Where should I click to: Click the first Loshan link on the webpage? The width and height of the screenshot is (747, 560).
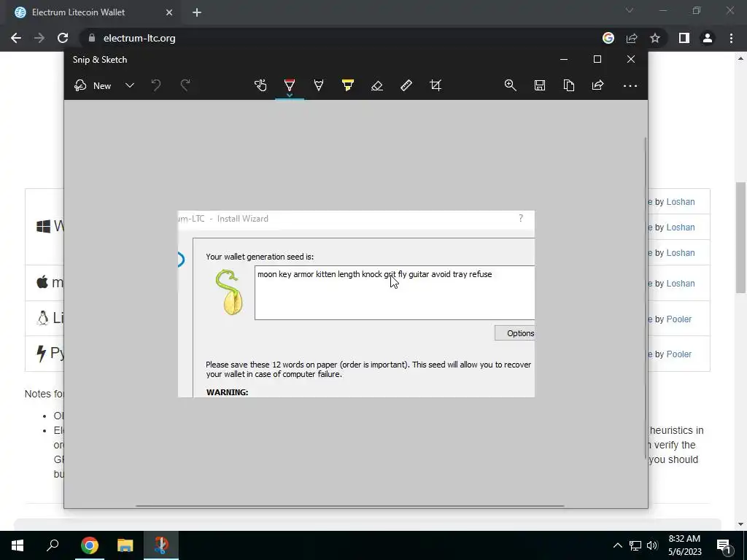click(681, 202)
